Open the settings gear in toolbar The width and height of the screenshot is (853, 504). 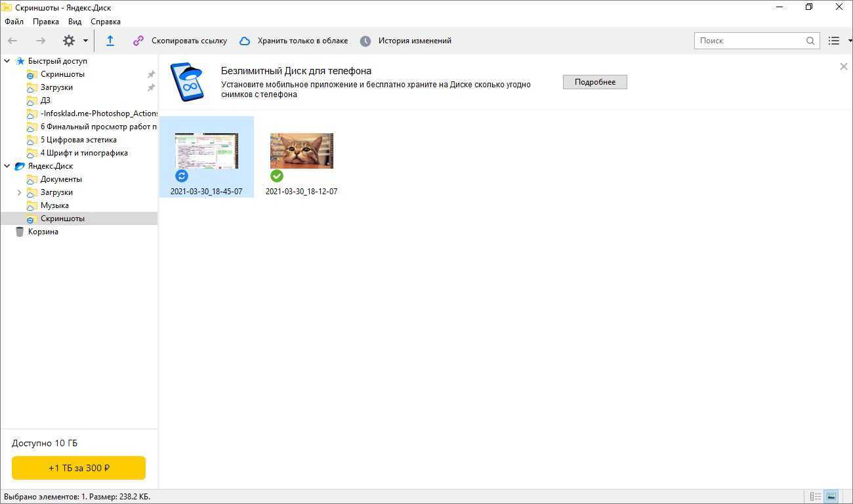(69, 41)
